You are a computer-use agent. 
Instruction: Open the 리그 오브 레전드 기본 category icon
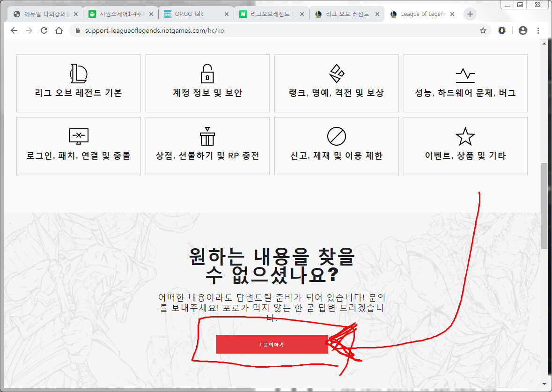78,74
